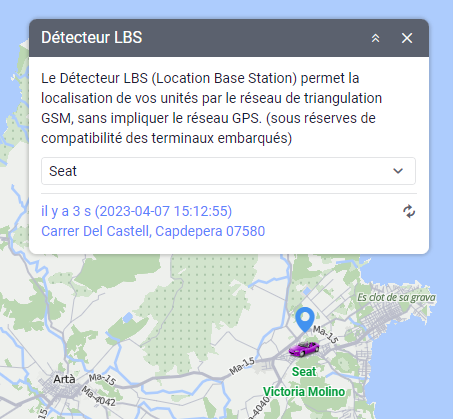Close the Détecteur LBS panel

pos(407,38)
